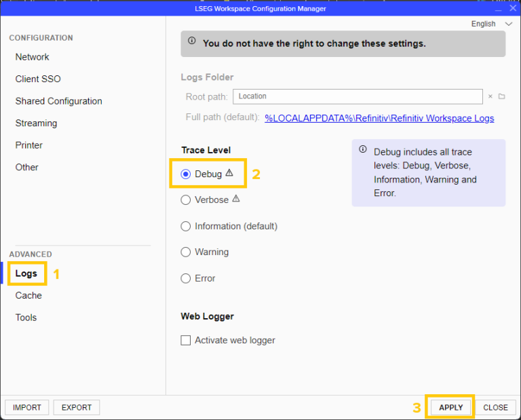Open the English language dropdown

pyautogui.click(x=492, y=24)
